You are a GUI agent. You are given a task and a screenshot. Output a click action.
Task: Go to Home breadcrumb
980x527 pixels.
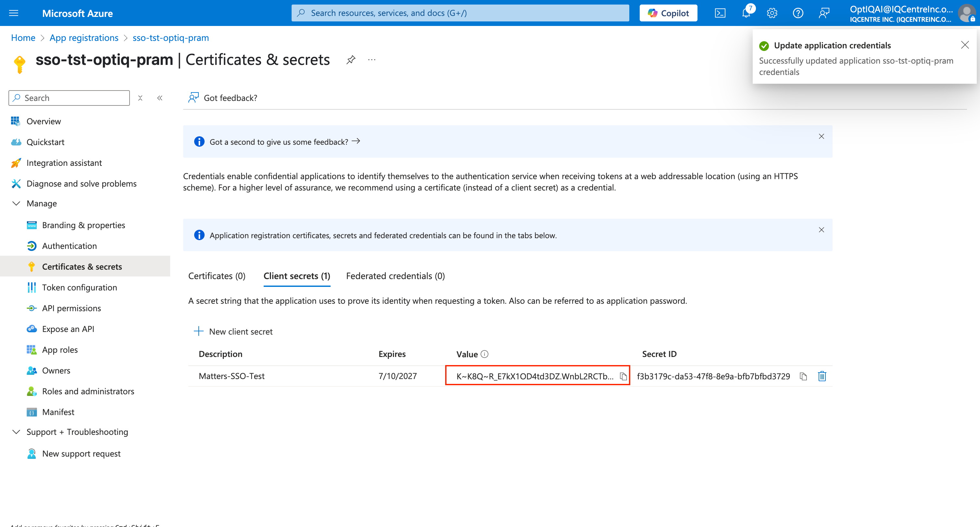[23, 38]
